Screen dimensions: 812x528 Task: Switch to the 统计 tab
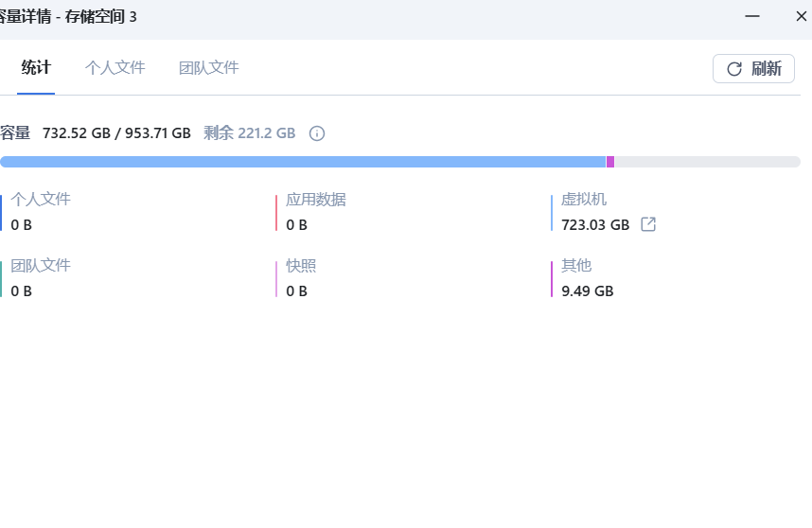pos(36,68)
